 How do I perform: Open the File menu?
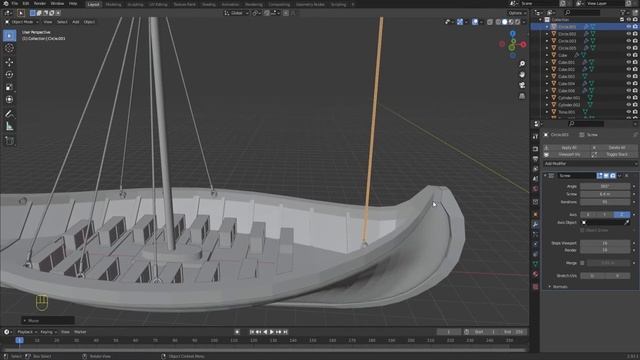pos(15,4)
